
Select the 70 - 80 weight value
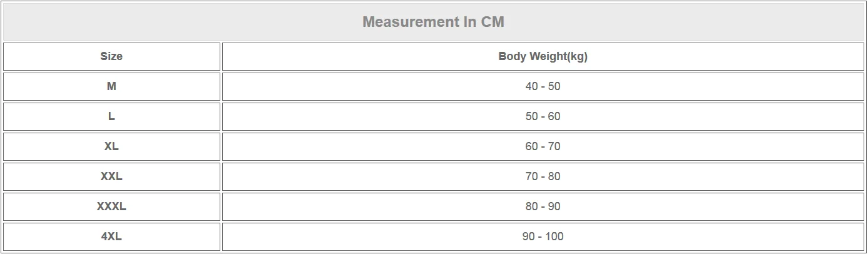tap(543, 176)
